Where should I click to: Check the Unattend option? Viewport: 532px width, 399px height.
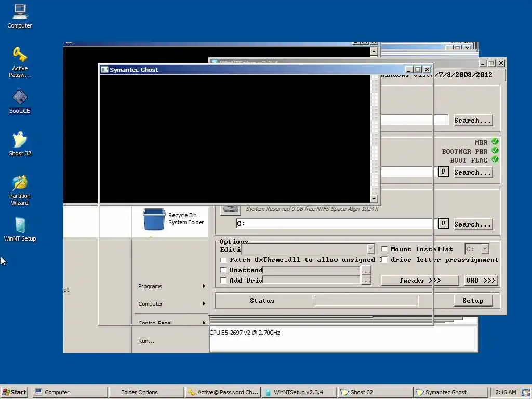(223, 270)
